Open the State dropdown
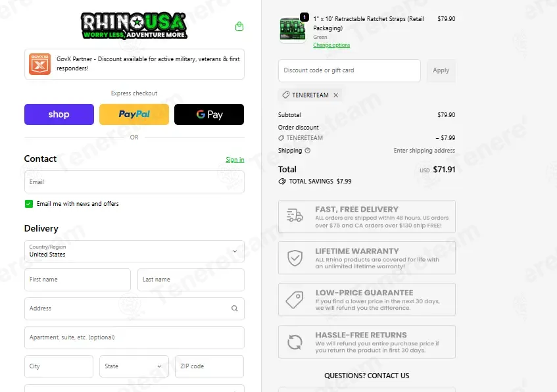Image resolution: width=557 pixels, height=392 pixels. tap(134, 366)
